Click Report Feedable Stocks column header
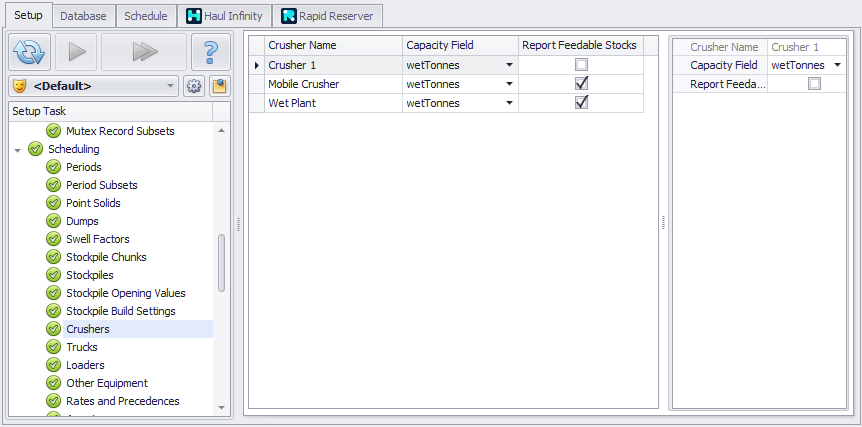 coord(581,45)
